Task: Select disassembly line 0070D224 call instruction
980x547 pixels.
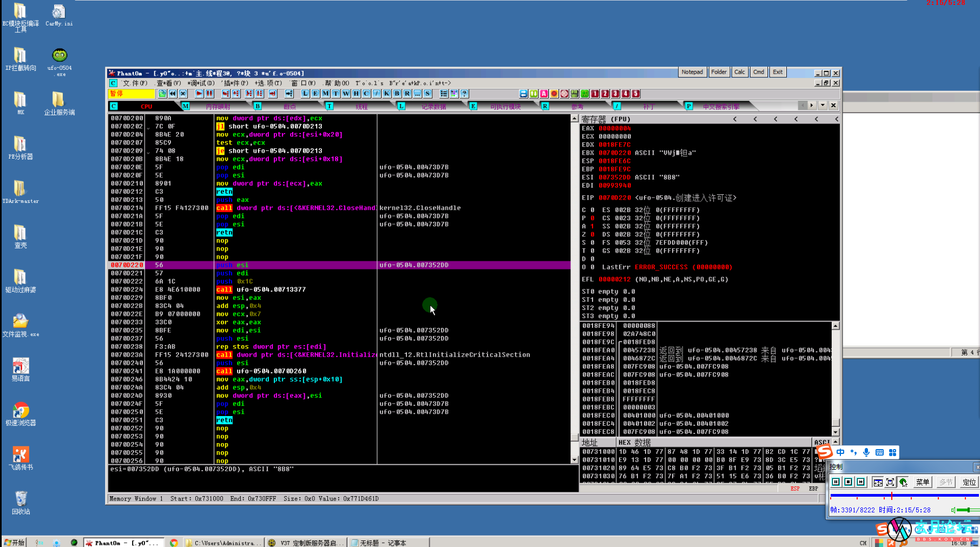Action: tap(340, 289)
